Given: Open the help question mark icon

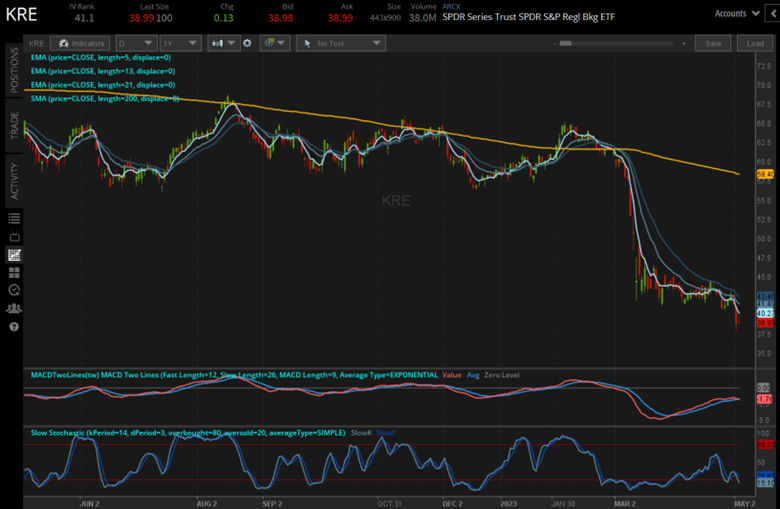Looking at the screenshot, I should [14, 326].
